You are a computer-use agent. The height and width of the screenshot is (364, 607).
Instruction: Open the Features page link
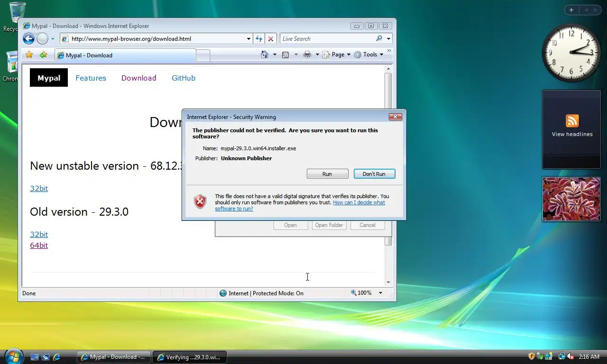(x=91, y=78)
